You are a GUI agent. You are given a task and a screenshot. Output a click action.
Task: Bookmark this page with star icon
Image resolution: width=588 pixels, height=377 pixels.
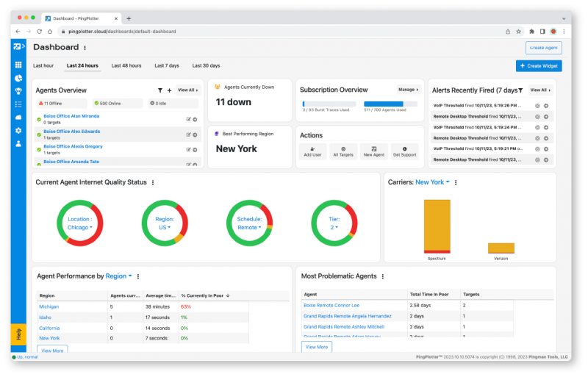(519, 32)
